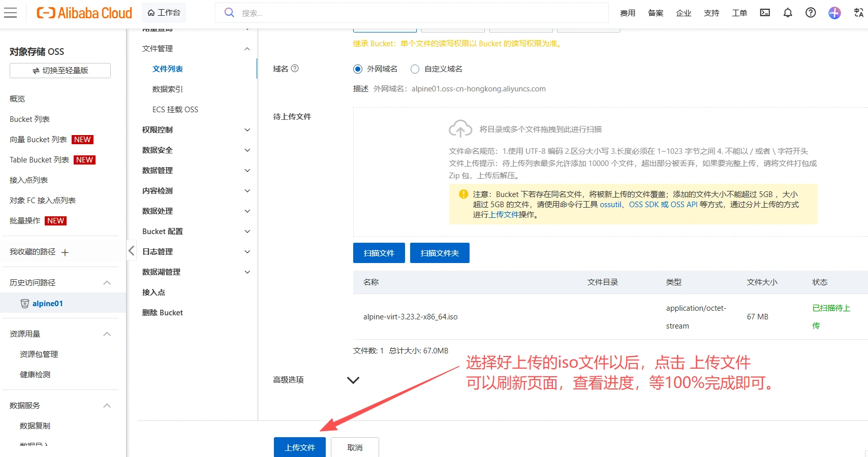This screenshot has width=868, height=457.
Task: Open 数据复制
Action: pyautogui.click(x=35, y=426)
